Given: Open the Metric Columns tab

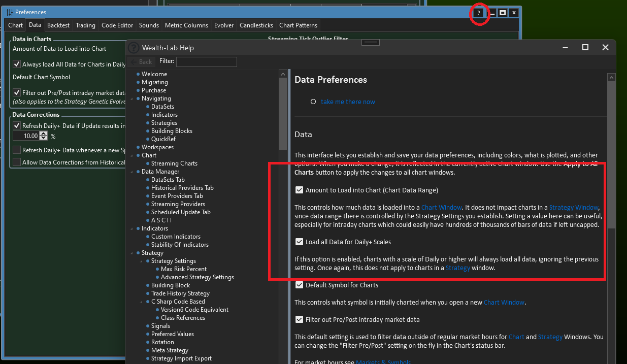Looking at the screenshot, I should click(186, 25).
